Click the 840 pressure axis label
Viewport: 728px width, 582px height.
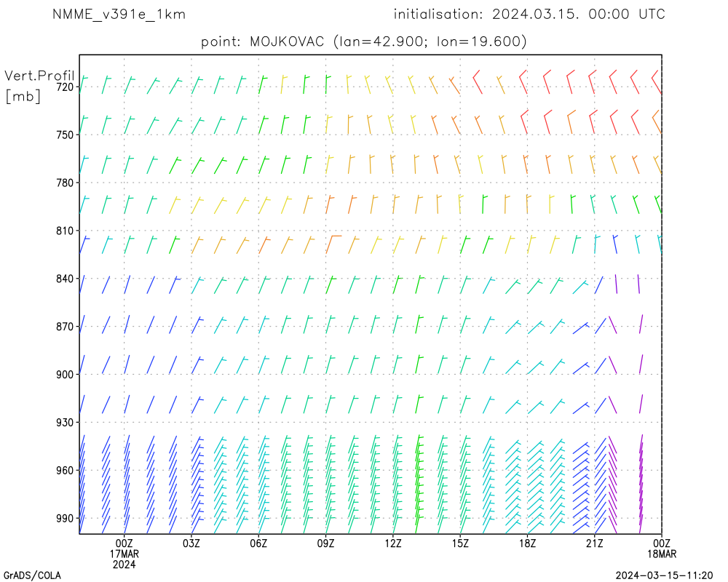tap(65, 279)
